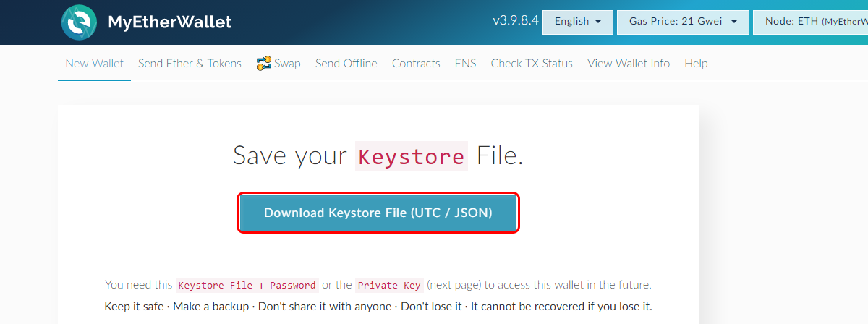Click the MyEtherWallet circular logo icon

click(80, 22)
